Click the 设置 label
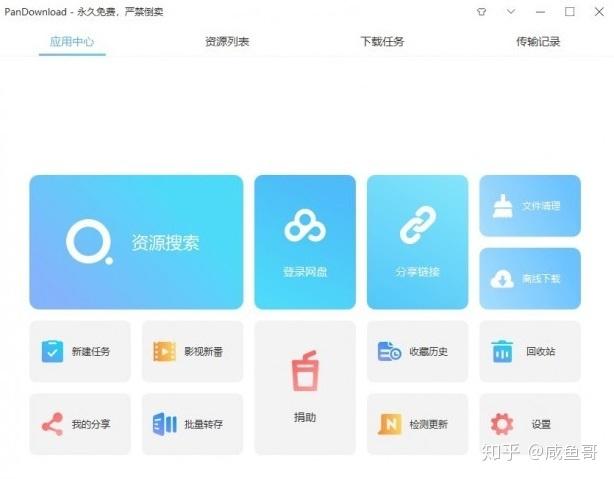Screen dimensions: 614x479 (x=541, y=424)
